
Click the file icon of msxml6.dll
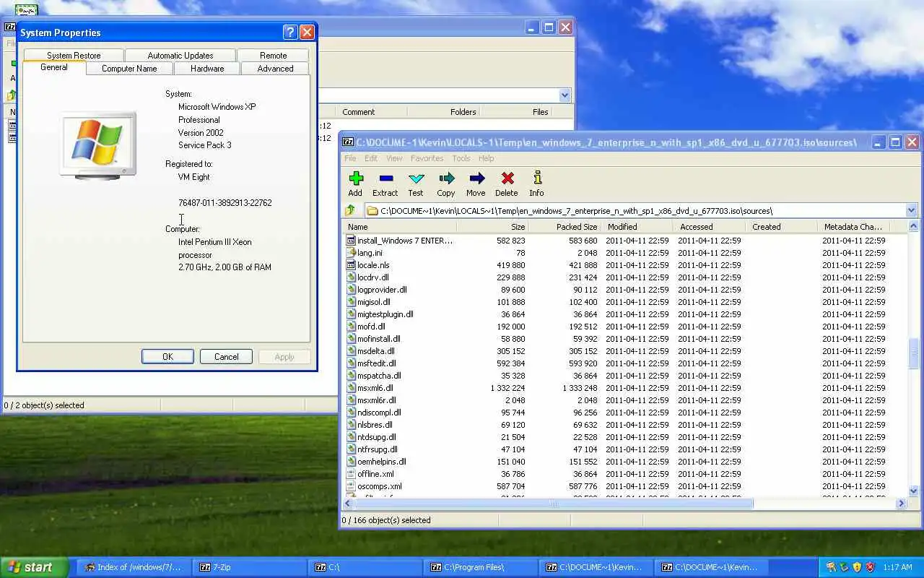(x=352, y=388)
